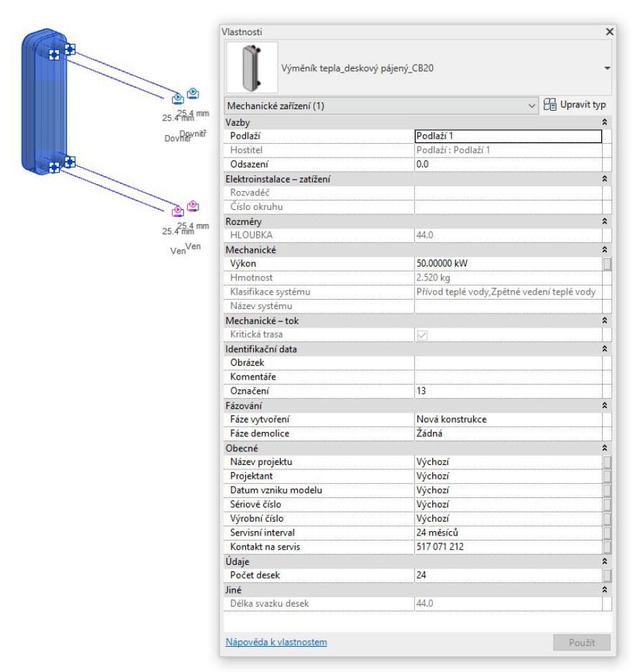Click the Podlaží value field

tap(508, 137)
